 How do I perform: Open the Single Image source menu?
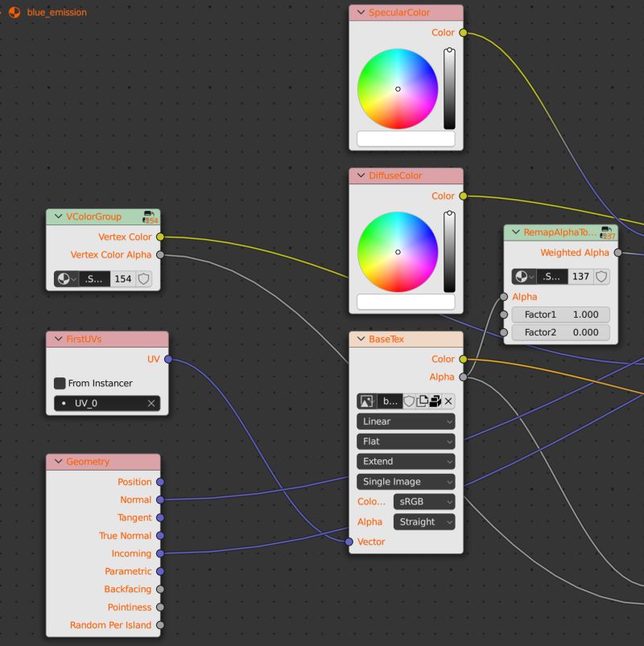(x=406, y=481)
